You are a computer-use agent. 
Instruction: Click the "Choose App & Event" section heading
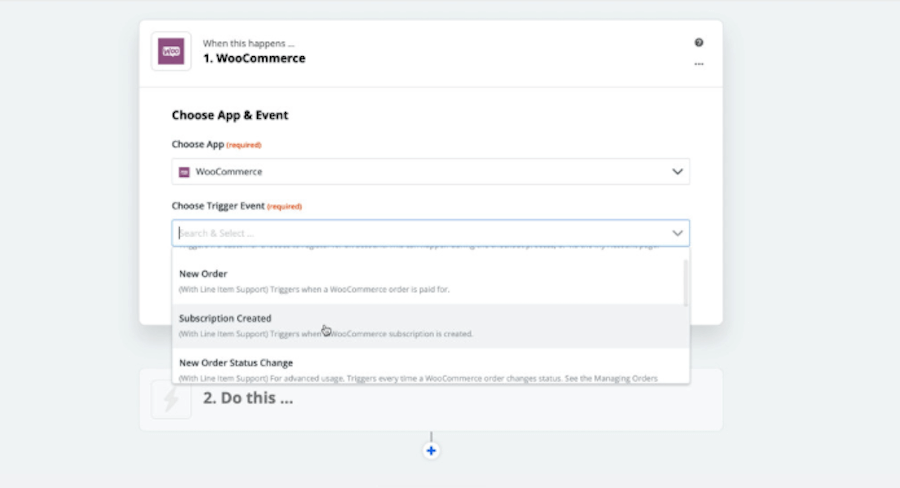coord(230,115)
